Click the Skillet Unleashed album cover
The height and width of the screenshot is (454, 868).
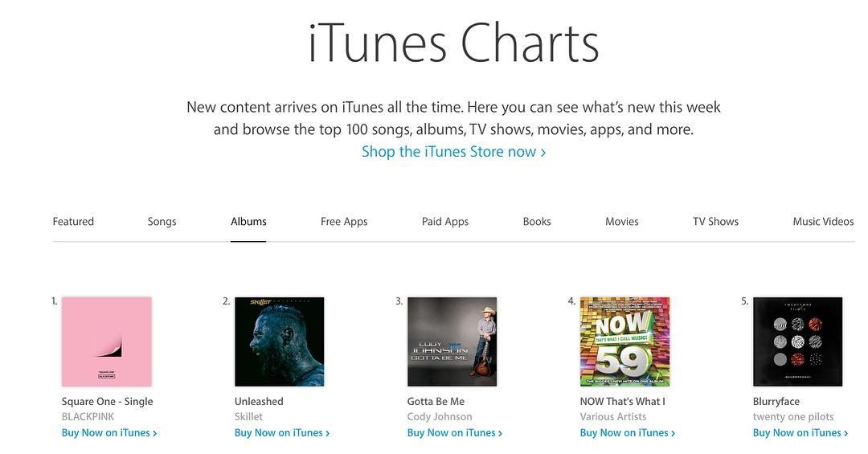280,342
